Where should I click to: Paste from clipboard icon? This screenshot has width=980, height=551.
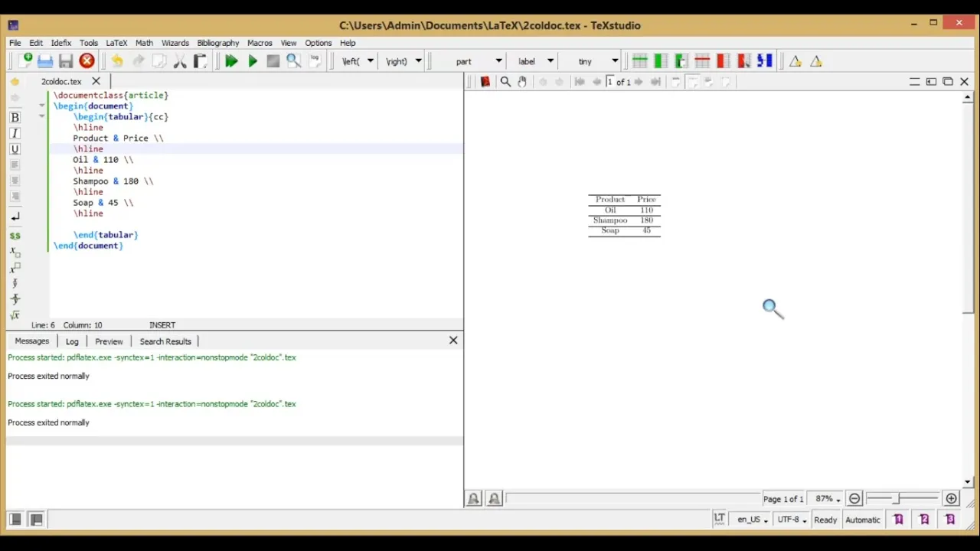[x=200, y=61]
